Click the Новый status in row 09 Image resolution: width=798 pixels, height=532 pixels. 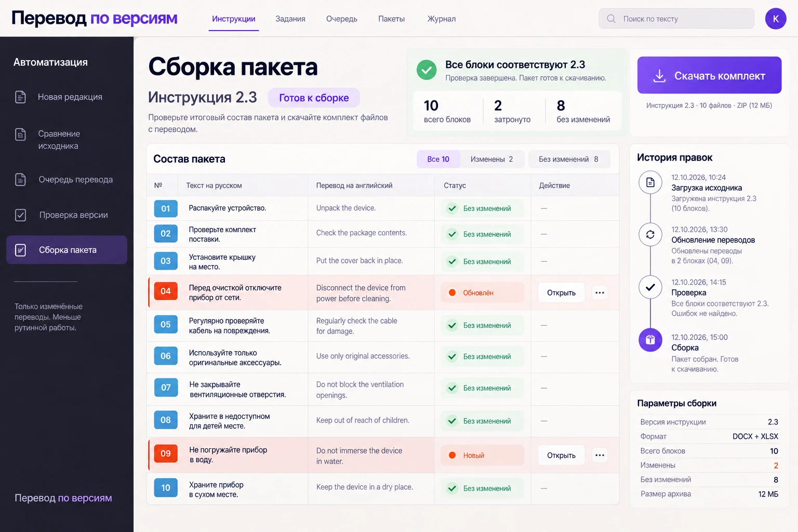click(x=483, y=455)
